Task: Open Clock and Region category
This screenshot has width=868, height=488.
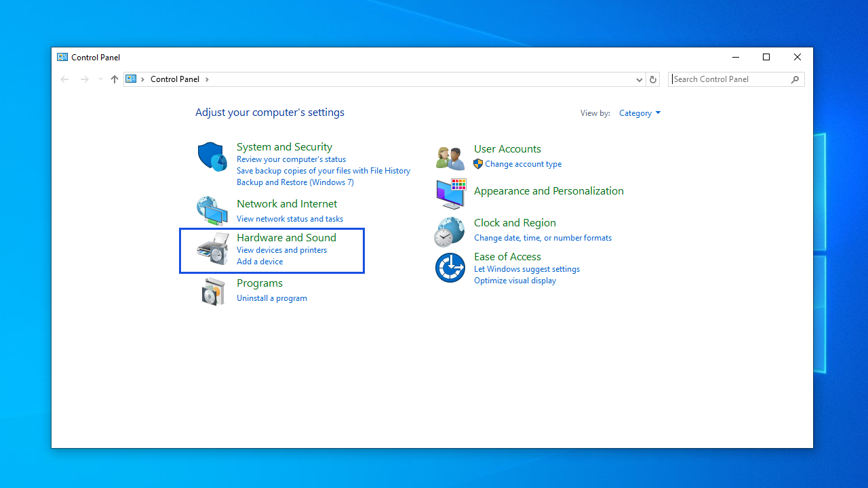Action: [515, 222]
